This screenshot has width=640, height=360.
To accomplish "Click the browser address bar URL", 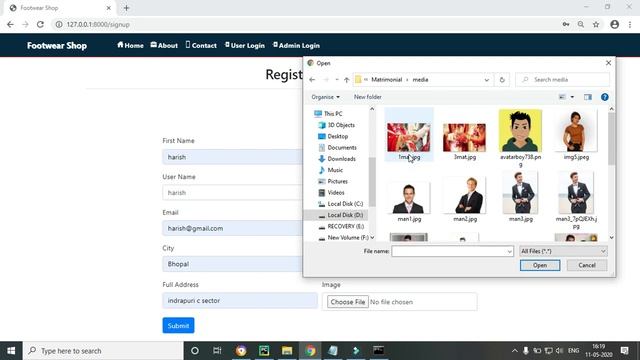I will coord(98,24).
